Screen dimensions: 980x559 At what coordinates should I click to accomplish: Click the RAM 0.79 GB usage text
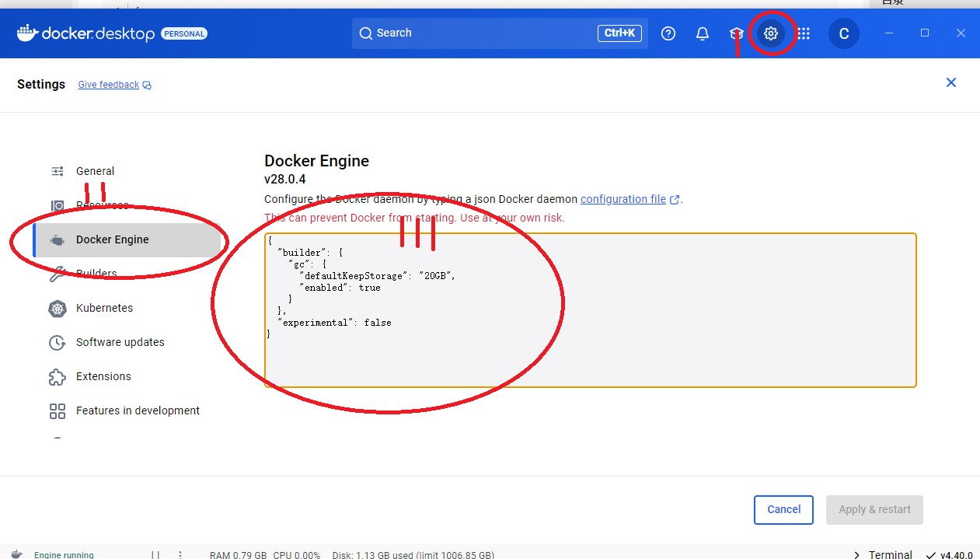pyautogui.click(x=238, y=555)
